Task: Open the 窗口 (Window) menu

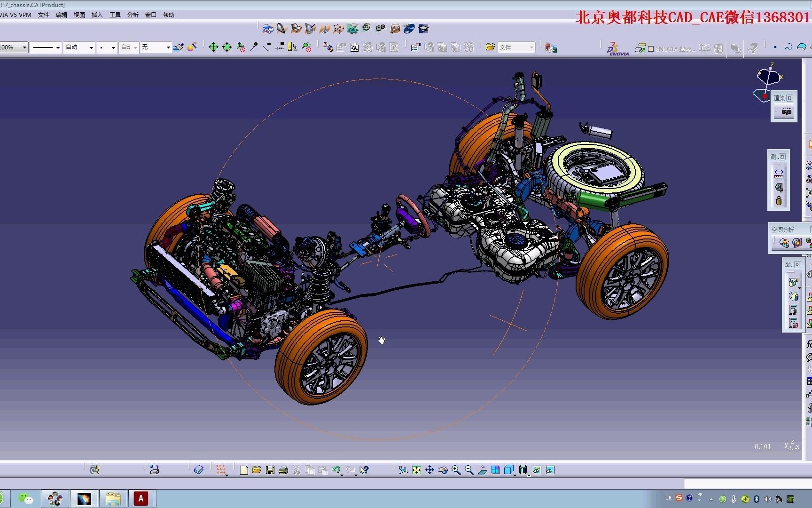Action: pos(151,15)
